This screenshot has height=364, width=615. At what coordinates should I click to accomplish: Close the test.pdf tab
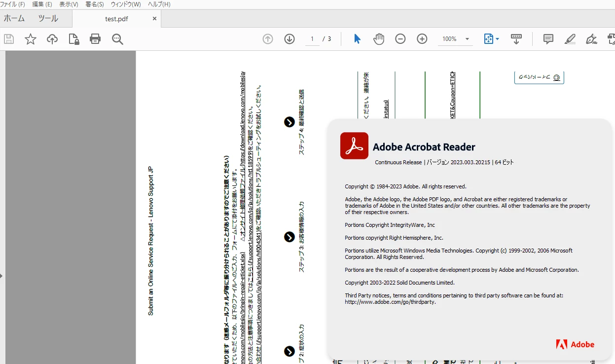coord(154,19)
